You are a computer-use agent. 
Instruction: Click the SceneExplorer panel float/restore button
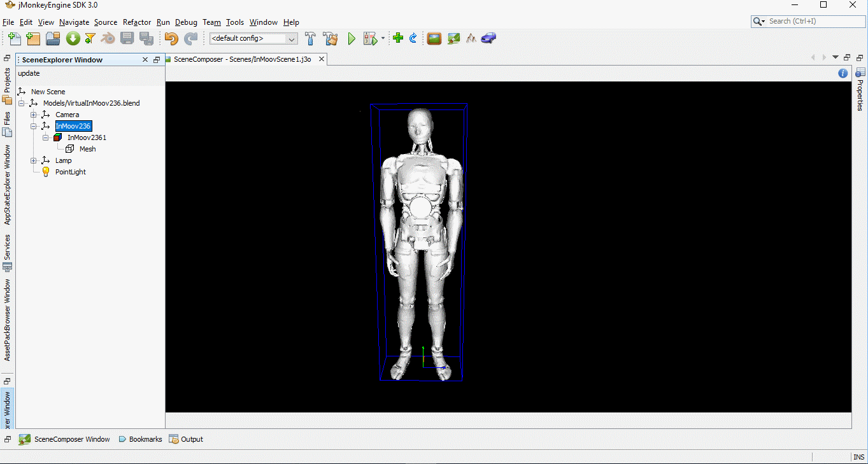[x=157, y=60]
